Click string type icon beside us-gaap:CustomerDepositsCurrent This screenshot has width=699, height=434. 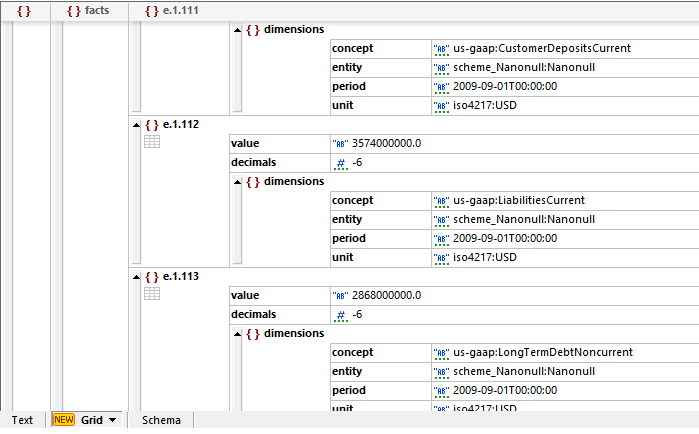[x=441, y=49]
